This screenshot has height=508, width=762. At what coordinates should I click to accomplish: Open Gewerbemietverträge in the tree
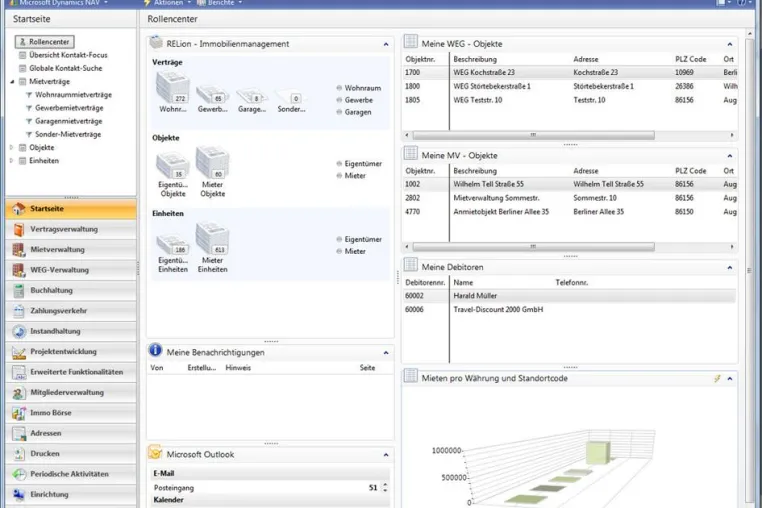tap(69, 108)
